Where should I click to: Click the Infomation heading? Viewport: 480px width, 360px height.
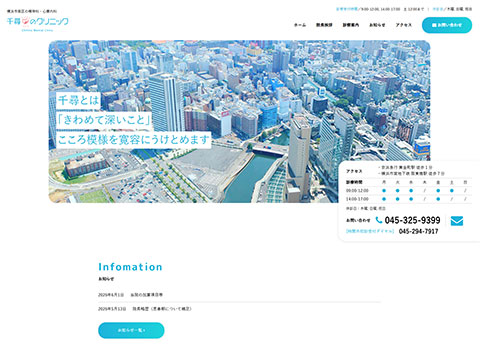[130, 267]
